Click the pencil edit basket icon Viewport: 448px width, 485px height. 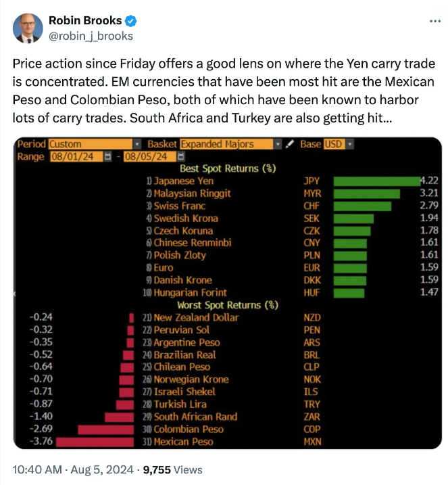coord(291,144)
